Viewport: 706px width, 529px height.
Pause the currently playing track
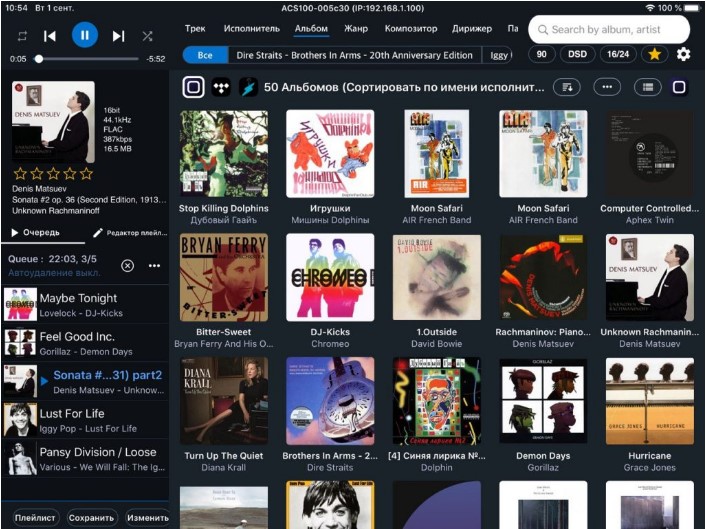[x=84, y=36]
